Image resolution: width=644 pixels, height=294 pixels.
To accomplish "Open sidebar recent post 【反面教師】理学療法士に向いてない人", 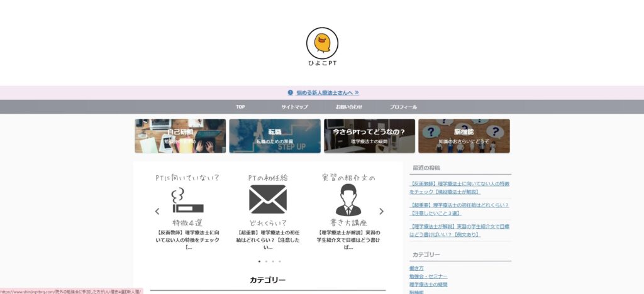I will click(x=459, y=188).
